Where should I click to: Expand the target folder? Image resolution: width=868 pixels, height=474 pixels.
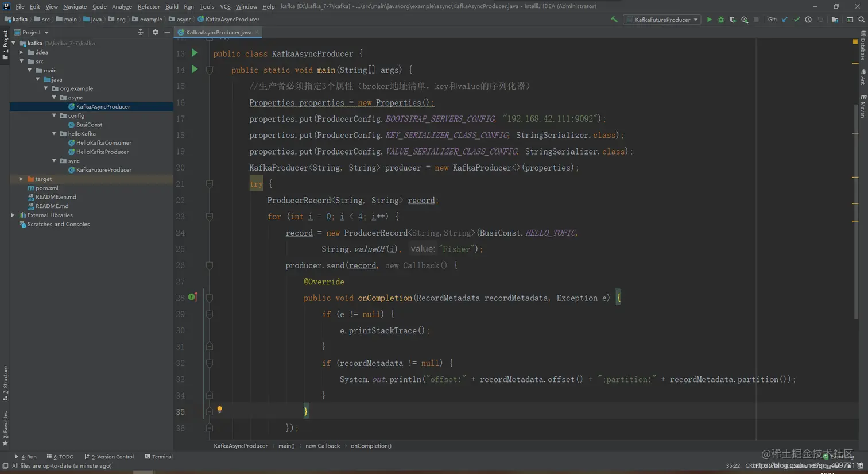[x=22, y=179]
